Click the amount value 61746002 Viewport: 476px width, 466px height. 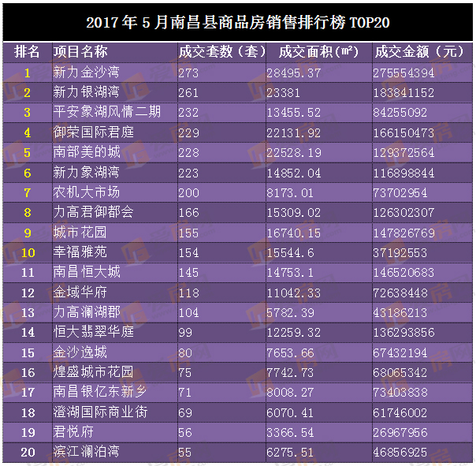coord(400,413)
